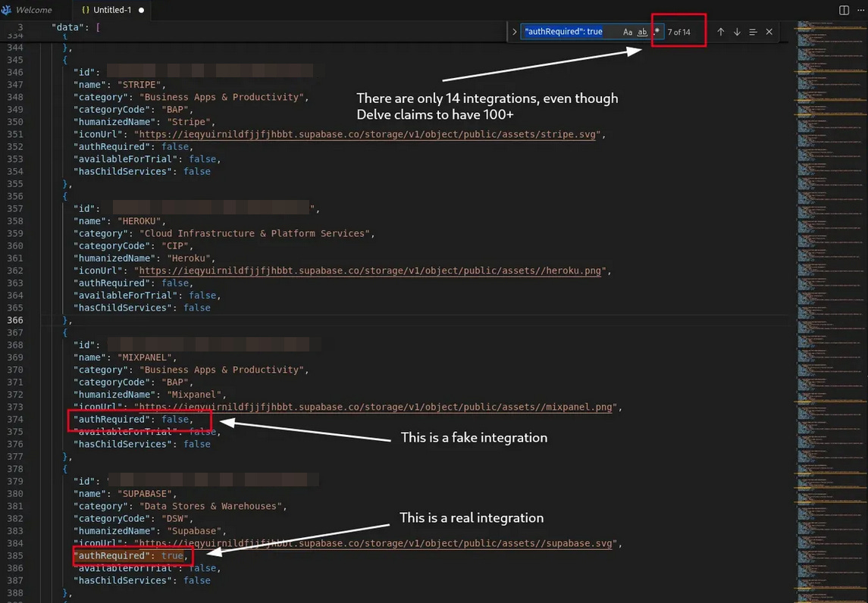Toggle Match Whole Word (ab) in find
Viewport: 868px width, 603px height.
pyautogui.click(x=642, y=32)
